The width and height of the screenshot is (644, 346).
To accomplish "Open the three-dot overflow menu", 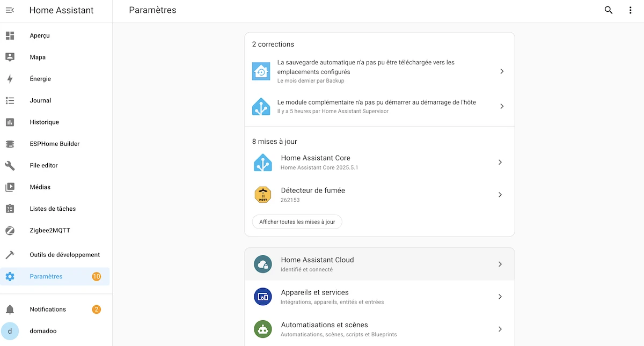I will click(x=631, y=10).
